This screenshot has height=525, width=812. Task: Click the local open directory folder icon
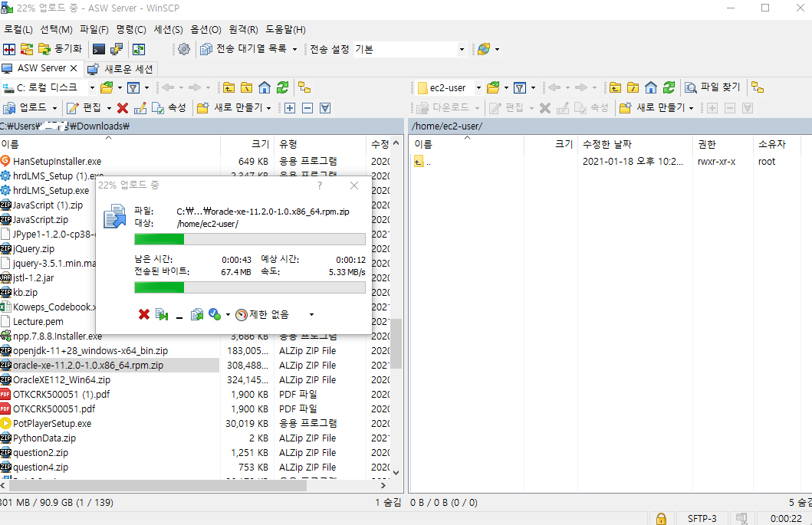107,87
